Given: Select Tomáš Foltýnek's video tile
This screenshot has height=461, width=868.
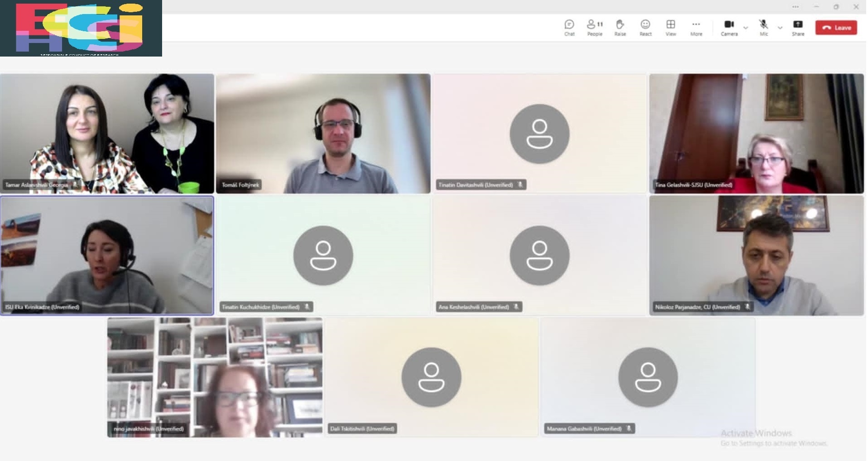Looking at the screenshot, I should tap(323, 133).
